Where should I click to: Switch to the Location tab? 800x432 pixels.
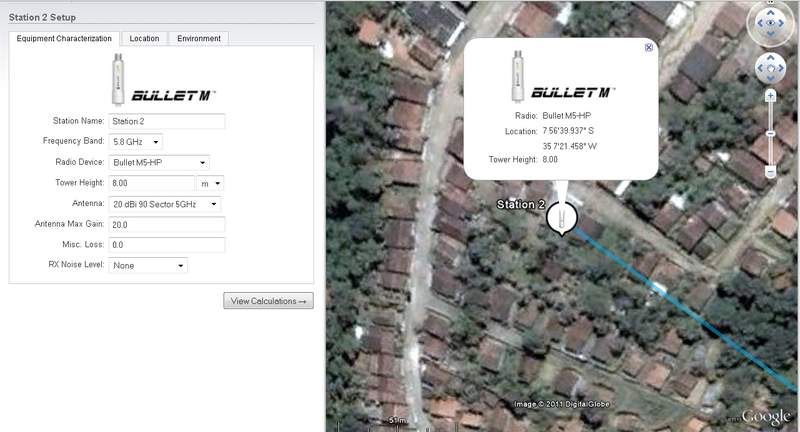tap(144, 38)
